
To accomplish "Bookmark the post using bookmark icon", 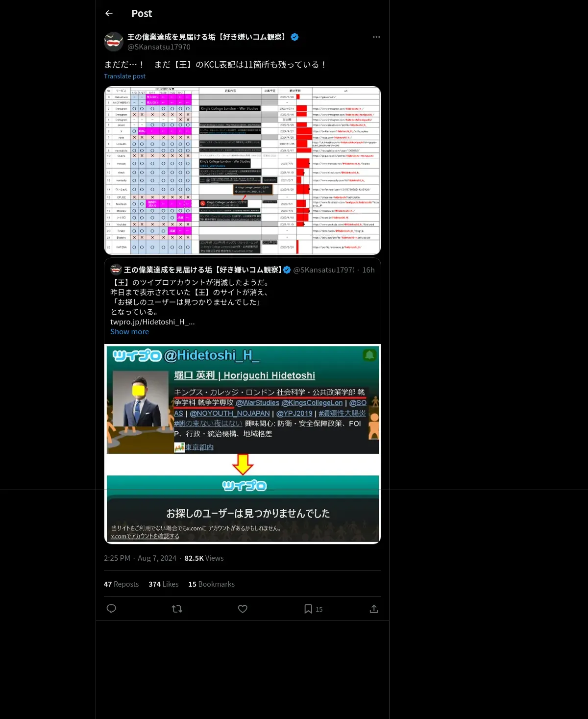I will pyautogui.click(x=308, y=609).
